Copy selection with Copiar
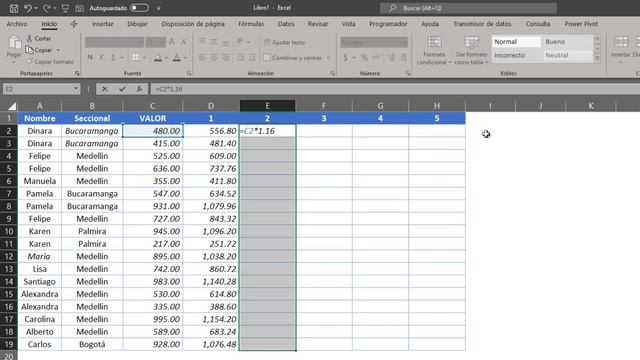This screenshot has width=640, height=360. point(39,50)
